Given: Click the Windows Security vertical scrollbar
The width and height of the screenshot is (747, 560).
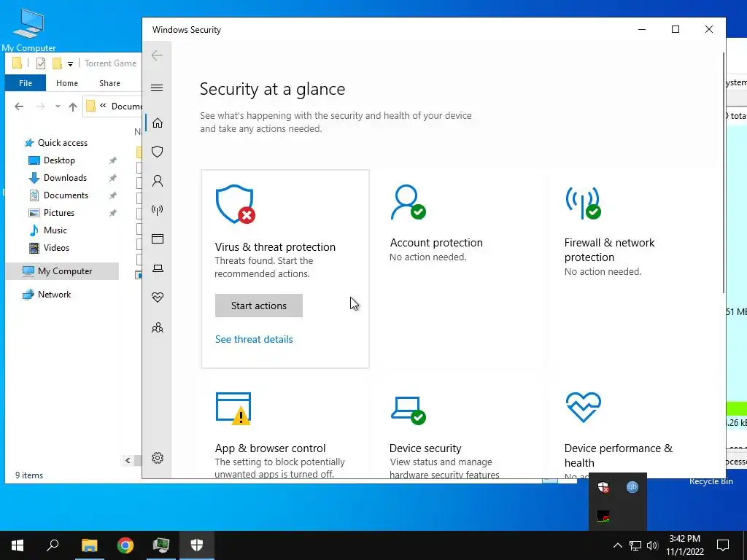Looking at the screenshot, I should pyautogui.click(x=724, y=171).
